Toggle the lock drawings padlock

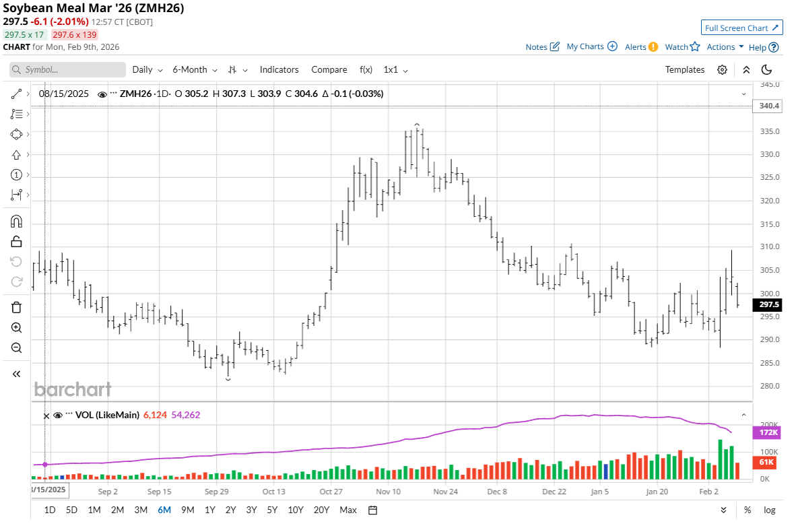[x=16, y=242]
